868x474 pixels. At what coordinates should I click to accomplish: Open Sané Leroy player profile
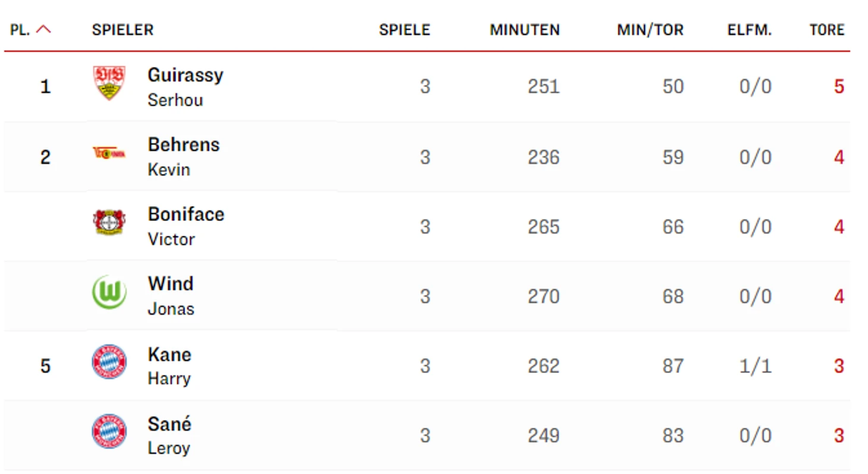tap(169, 424)
